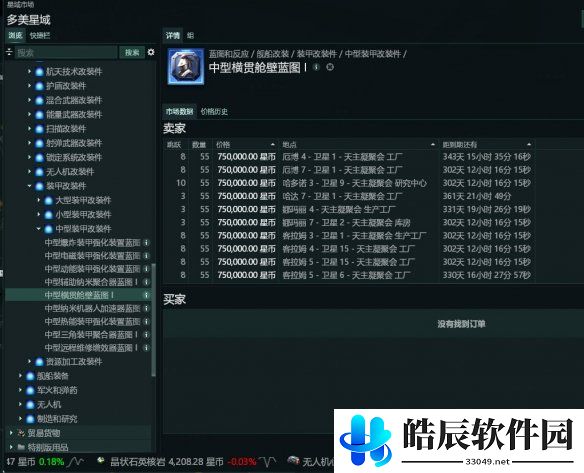The width and height of the screenshot is (584, 473).
Task: Click 中型横贯舱壁蓝图 item thumbnail icon
Action: coord(186,66)
